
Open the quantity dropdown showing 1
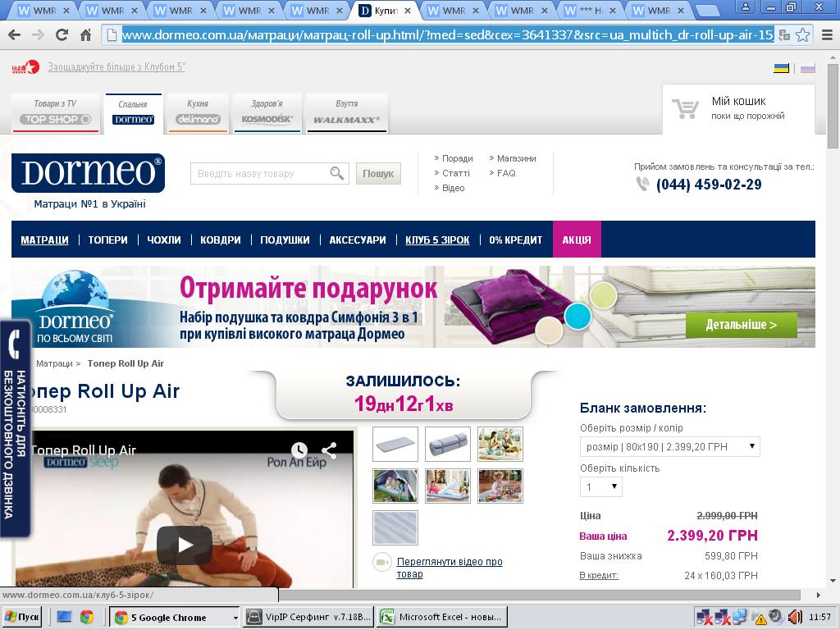pyautogui.click(x=601, y=487)
